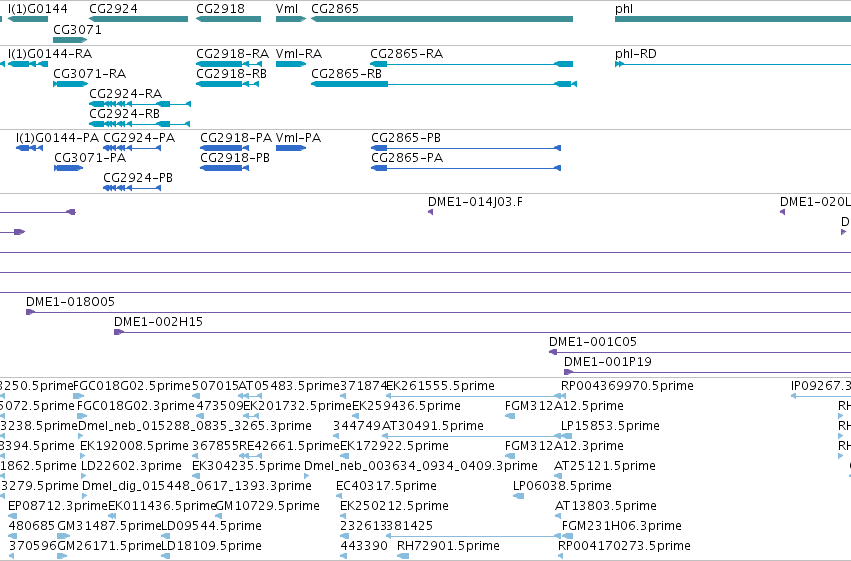Select the long CG2865 gene bar
Screen dimensions: 851x561
click(x=442, y=19)
